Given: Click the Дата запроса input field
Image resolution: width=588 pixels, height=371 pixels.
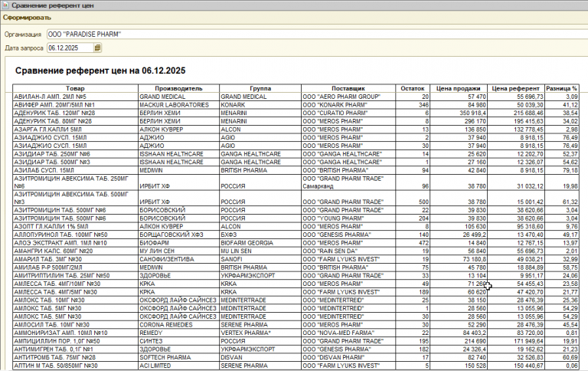Looking at the screenshot, I should click(70, 48).
